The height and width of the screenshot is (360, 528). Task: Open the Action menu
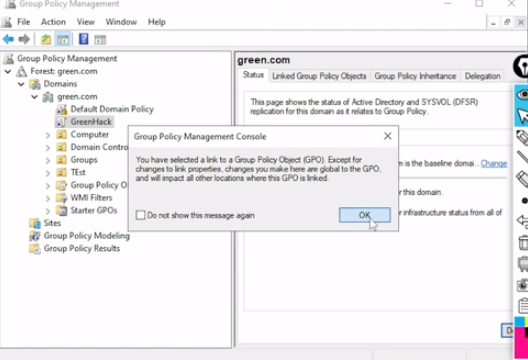[x=53, y=22]
